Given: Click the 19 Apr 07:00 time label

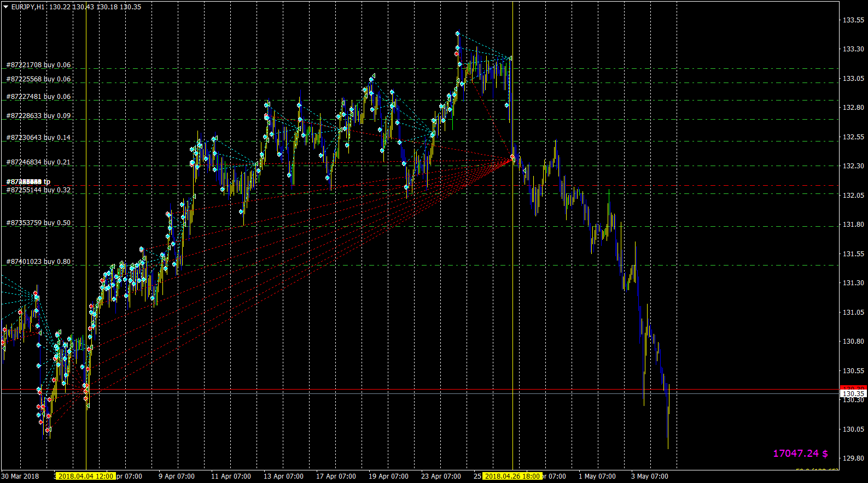Looking at the screenshot, I should click(x=388, y=476).
